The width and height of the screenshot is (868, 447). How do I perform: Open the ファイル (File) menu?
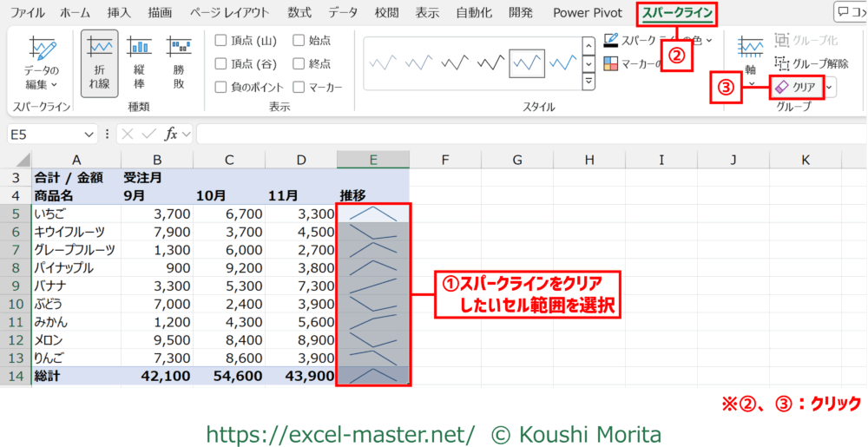click(28, 13)
